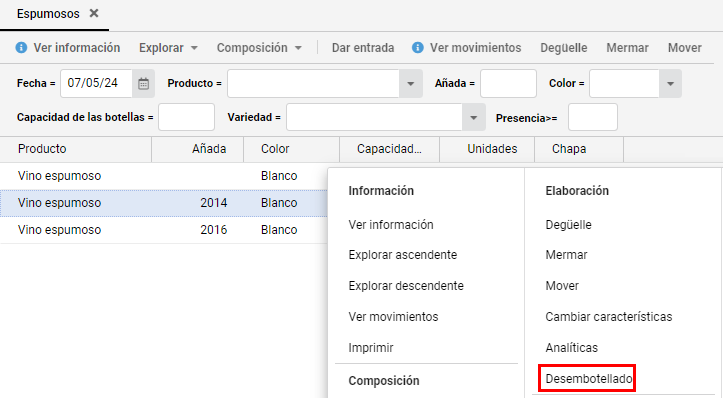Screen dimensions: 723x398
Task: Choose Imprimir in context menu
Action: click(371, 347)
